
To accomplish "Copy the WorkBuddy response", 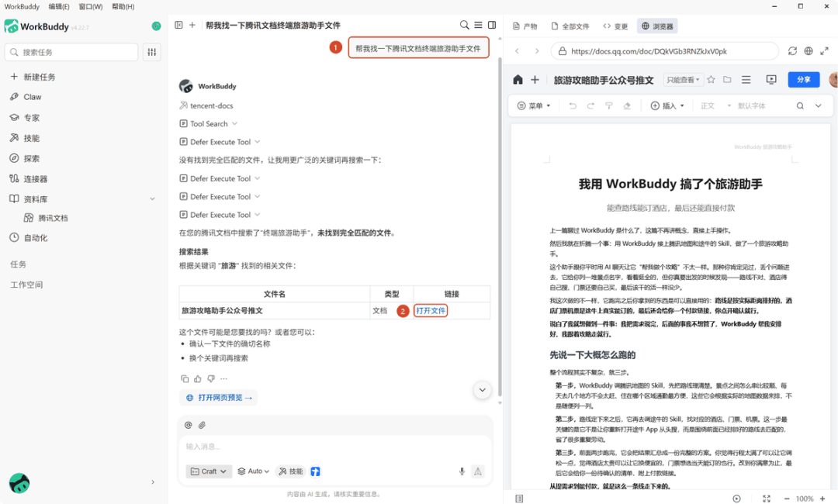I will [x=185, y=378].
